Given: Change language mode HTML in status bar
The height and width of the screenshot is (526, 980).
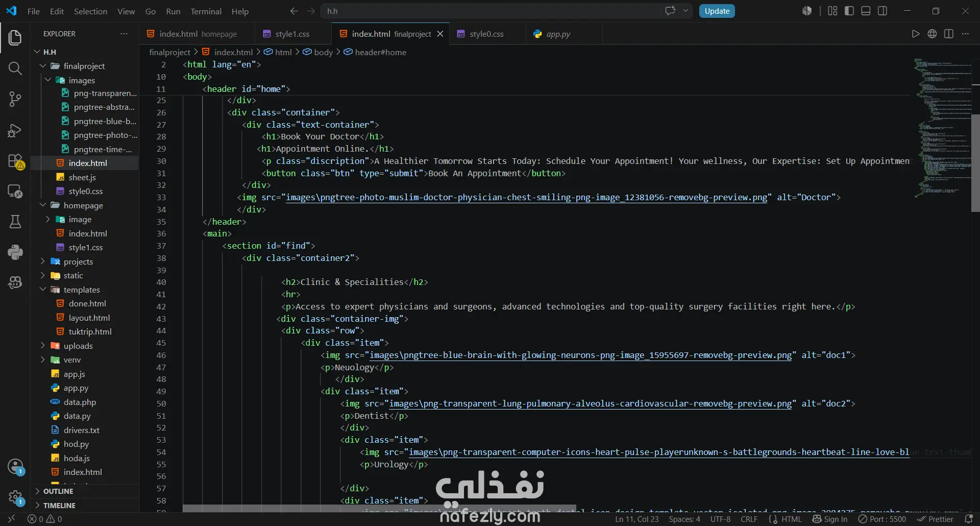Looking at the screenshot, I should point(792,519).
